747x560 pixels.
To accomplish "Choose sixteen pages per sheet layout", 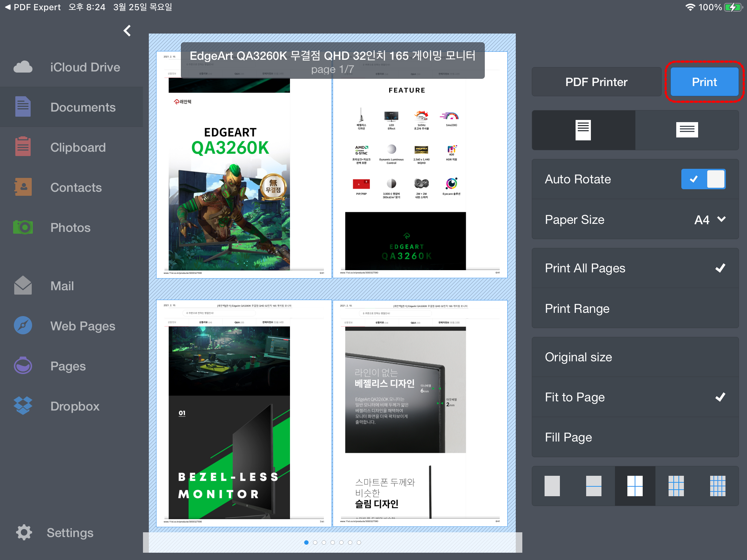I will tap(717, 486).
